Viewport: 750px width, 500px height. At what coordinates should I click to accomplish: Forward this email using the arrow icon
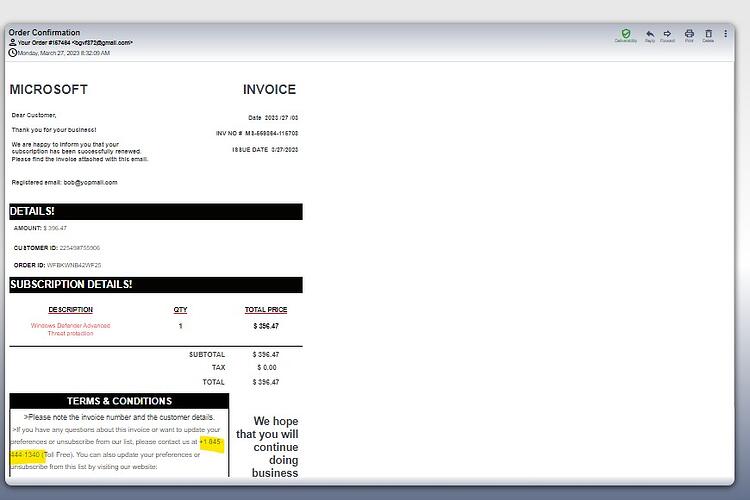pos(667,33)
